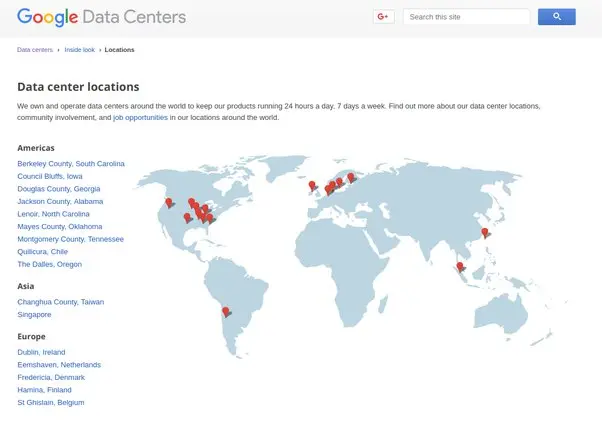Open Lenoir, North Carolina location
The width and height of the screenshot is (602, 425).
point(53,214)
